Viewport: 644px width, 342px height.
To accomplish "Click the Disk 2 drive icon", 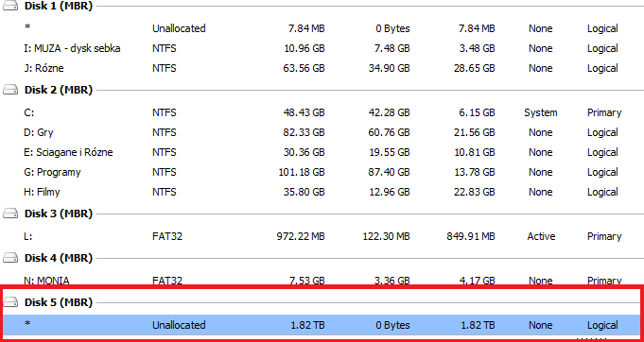I will [x=10, y=90].
